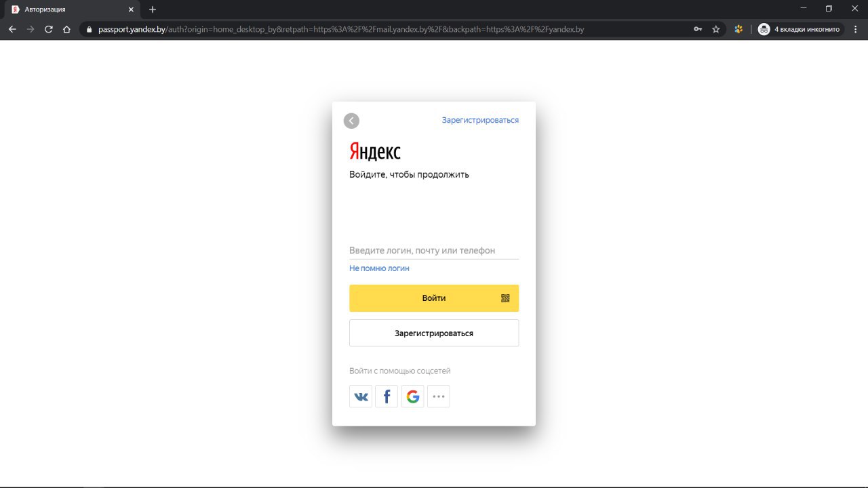Show more social login options
This screenshot has width=868, height=488.
439,396
